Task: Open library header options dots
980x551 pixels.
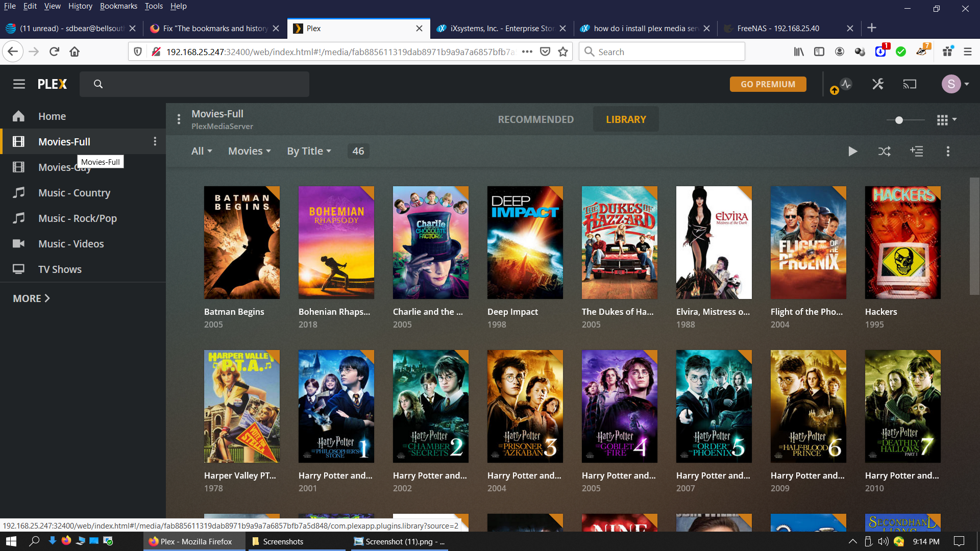Action: pyautogui.click(x=179, y=119)
